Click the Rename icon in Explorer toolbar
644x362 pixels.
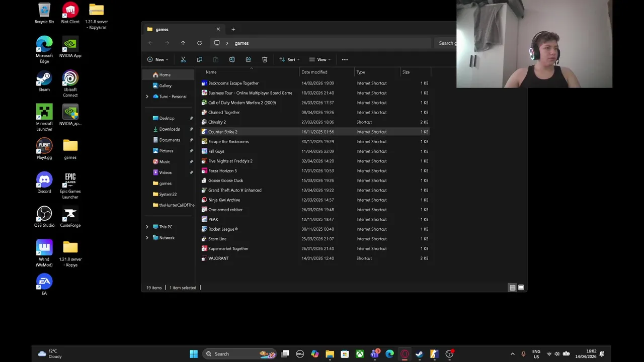point(232,59)
